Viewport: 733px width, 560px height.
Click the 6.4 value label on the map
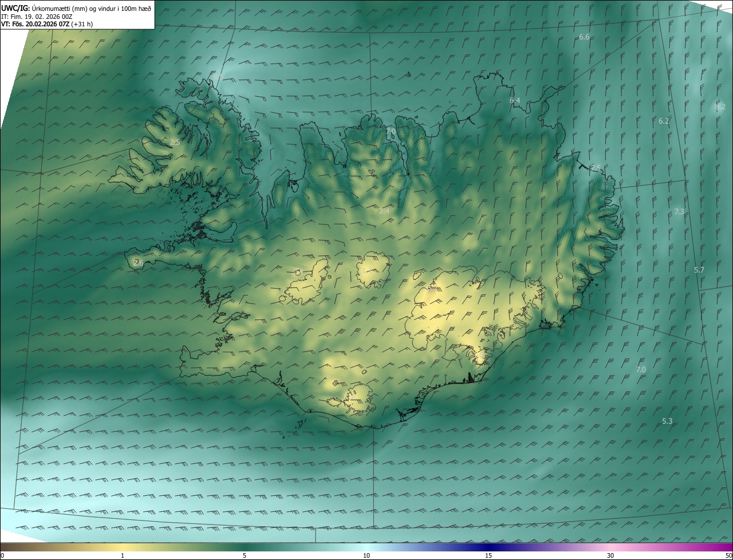515,101
